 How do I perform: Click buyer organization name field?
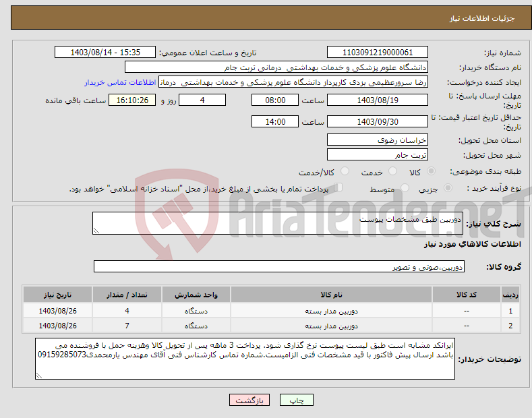pos(276,67)
